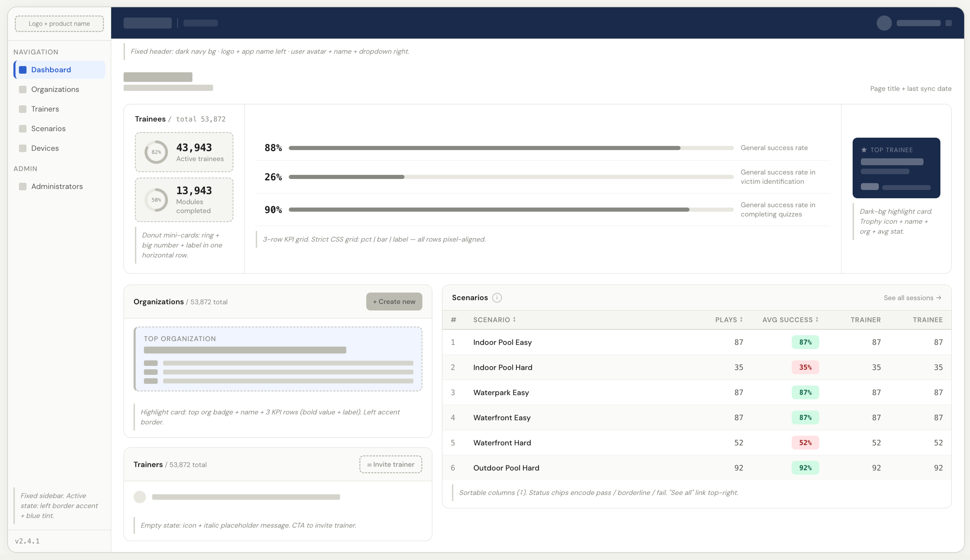Screen dimensions: 970x560
Task: Click the Invite trainer button
Action: (x=391, y=464)
